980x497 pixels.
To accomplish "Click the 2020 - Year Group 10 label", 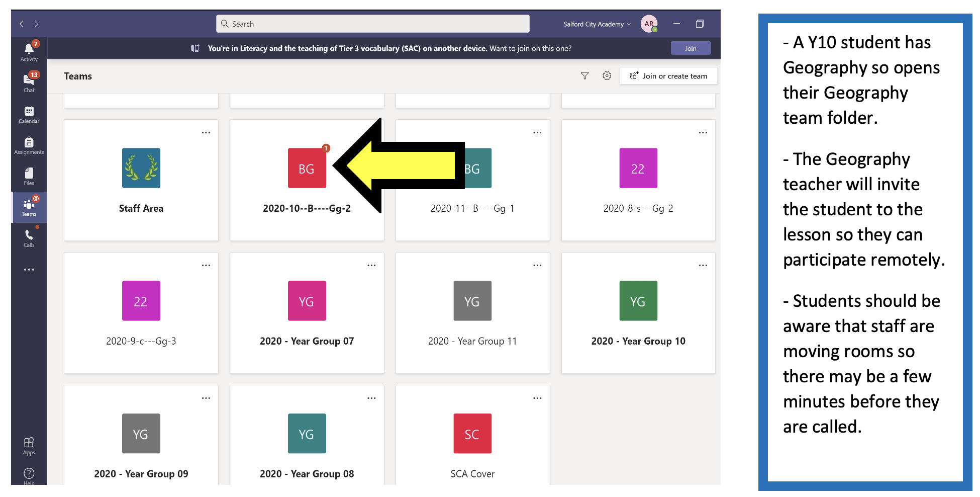I will pyautogui.click(x=638, y=341).
